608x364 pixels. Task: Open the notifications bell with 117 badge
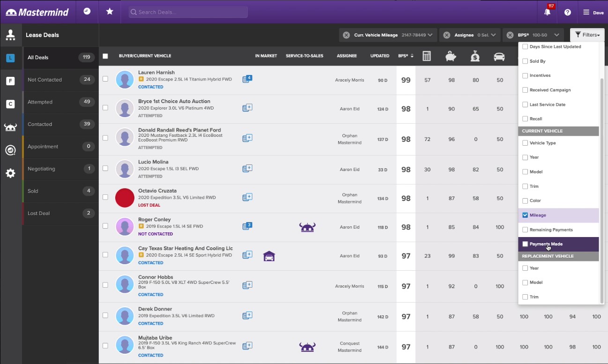click(548, 12)
